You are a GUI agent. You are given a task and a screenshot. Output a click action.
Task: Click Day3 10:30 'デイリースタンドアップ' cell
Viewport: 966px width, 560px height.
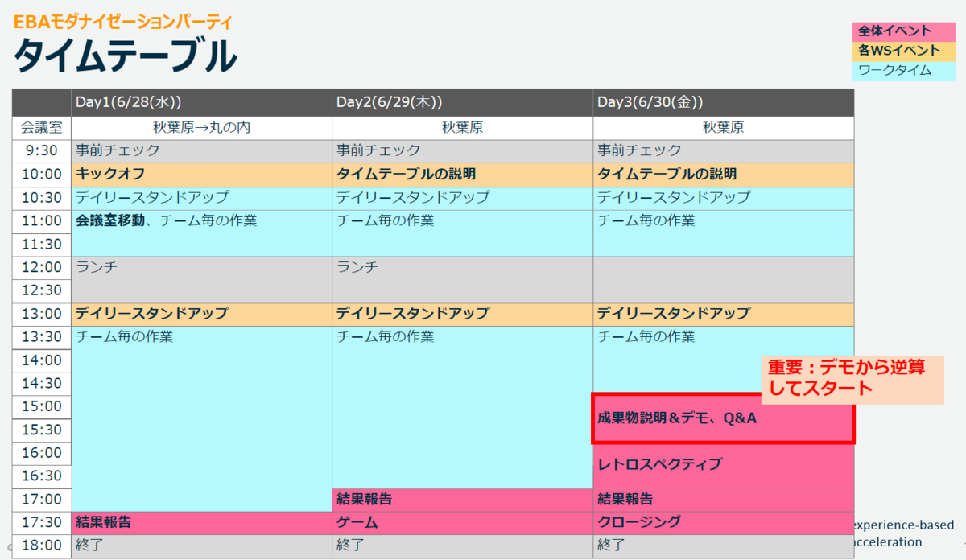tap(724, 198)
